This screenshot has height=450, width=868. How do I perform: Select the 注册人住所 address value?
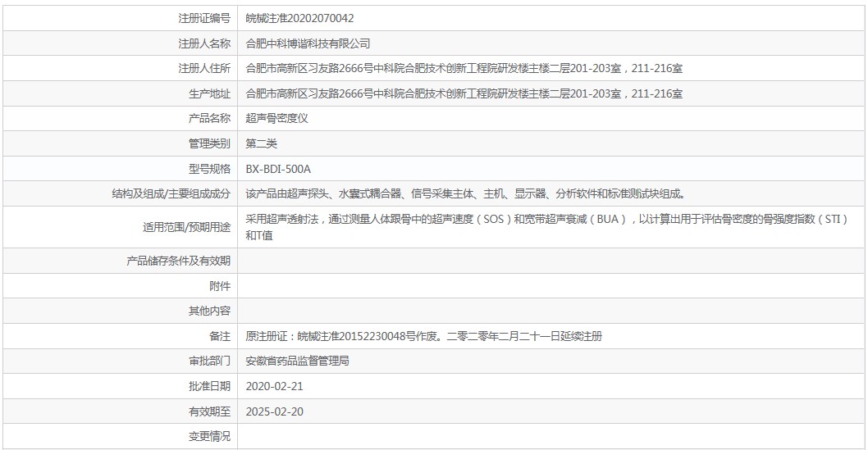click(464, 69)
